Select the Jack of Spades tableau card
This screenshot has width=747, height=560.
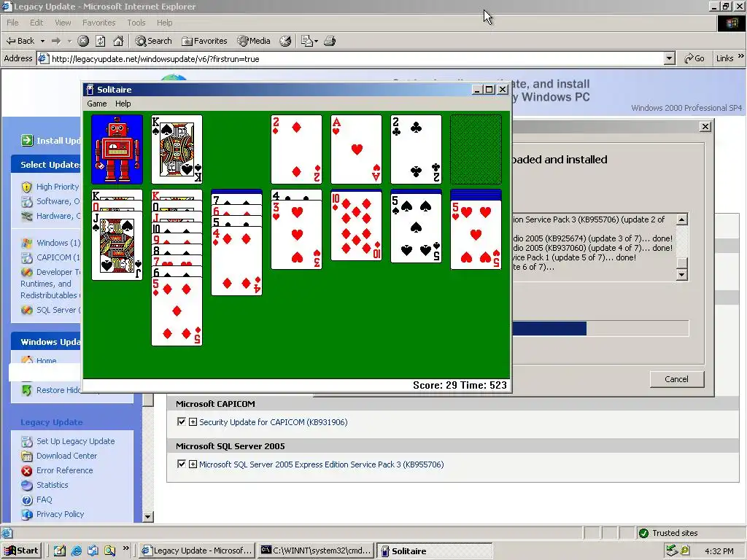click(117, 246)
